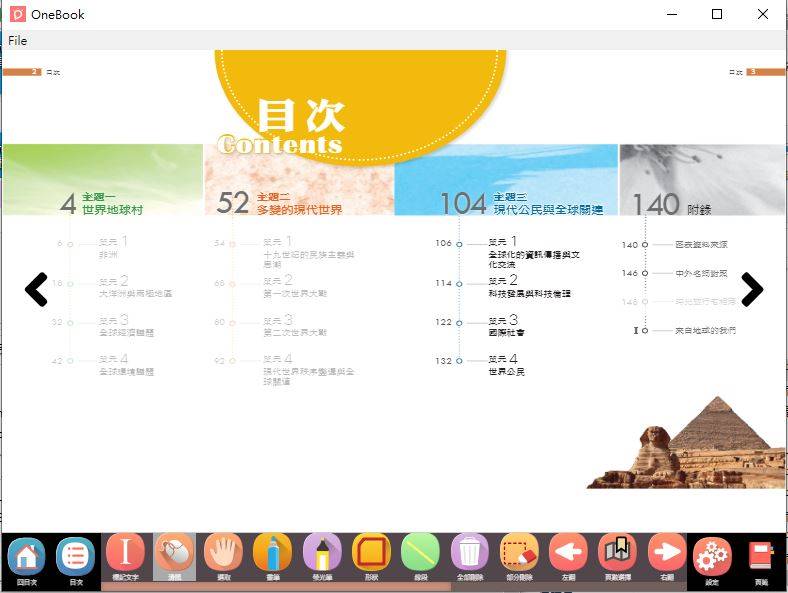788x593 pixels.
Task: Open theme two unit 2 at page 68
Action: pos(270,287)
